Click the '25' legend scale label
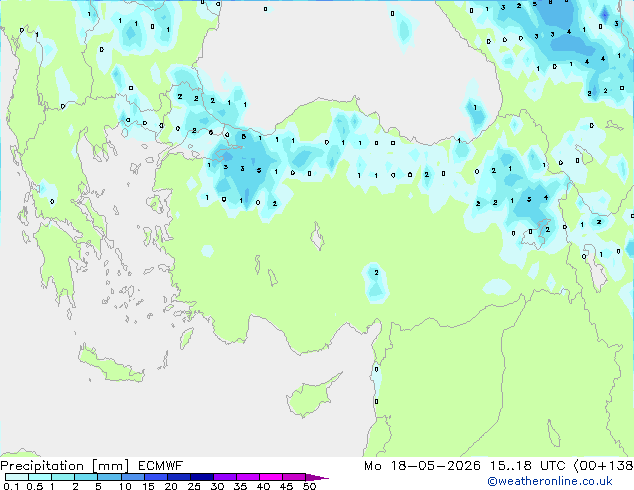The image size is (634, 490). (194, 486)
